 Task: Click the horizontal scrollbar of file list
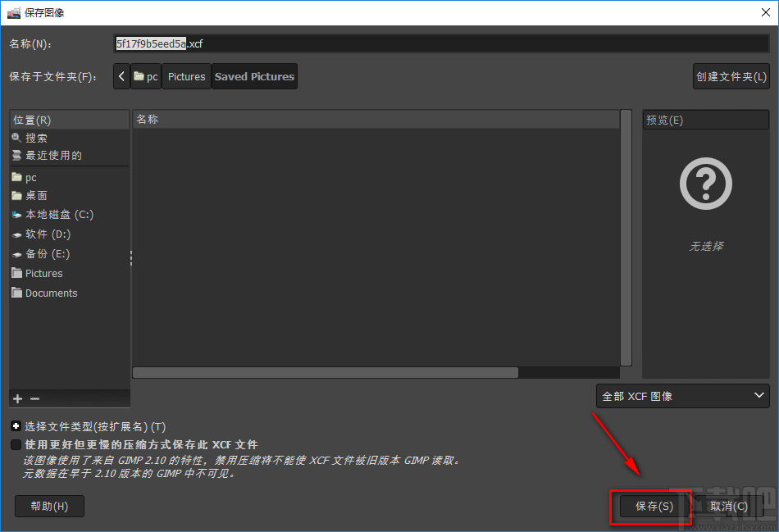[x=326, y=372]
